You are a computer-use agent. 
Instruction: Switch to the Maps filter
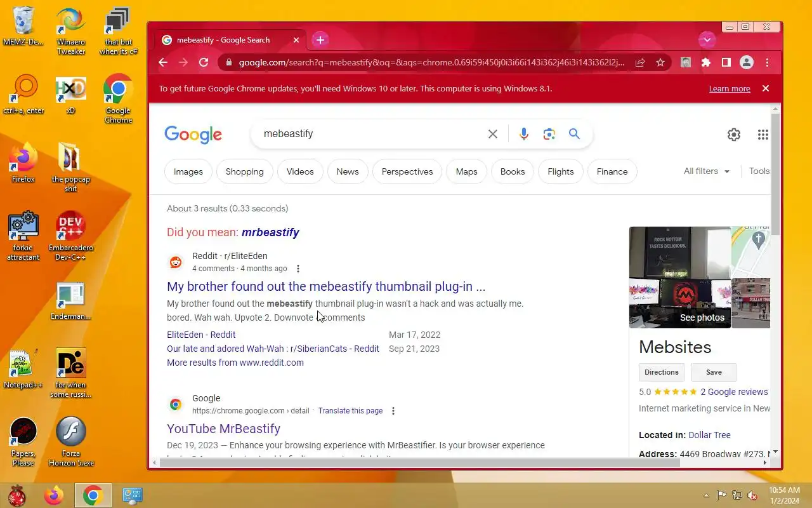click(466, 171)
